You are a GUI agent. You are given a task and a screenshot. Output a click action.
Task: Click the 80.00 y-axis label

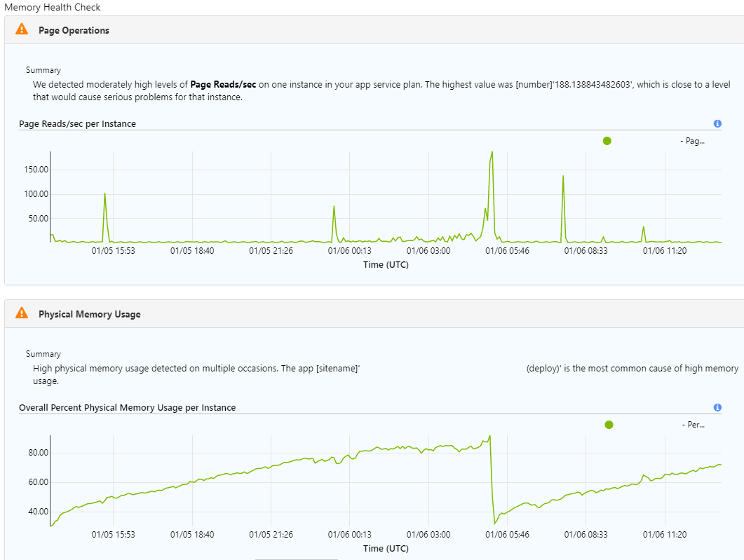click(38, 452)
